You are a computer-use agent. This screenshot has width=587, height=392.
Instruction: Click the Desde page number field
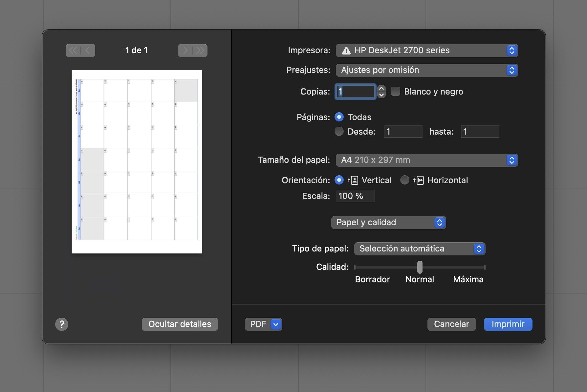coord(403,132)
